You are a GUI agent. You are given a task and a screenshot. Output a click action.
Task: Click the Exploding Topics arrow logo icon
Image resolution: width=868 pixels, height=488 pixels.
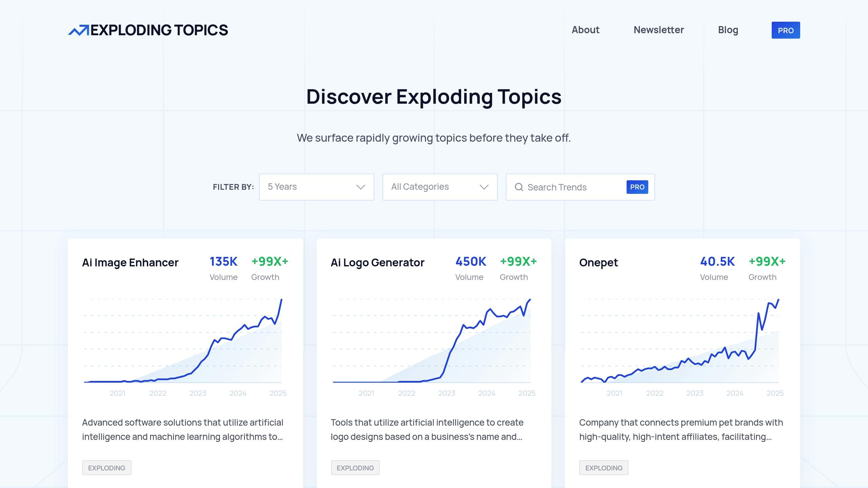[x=79, y=30]
